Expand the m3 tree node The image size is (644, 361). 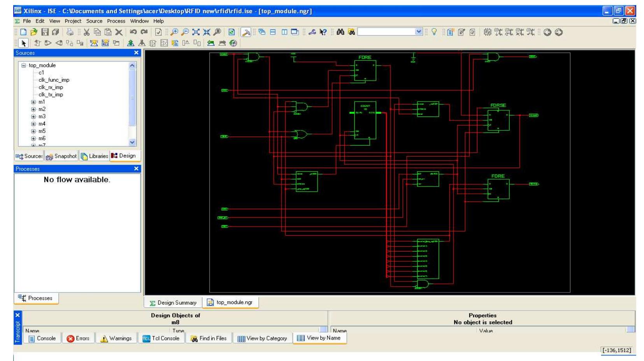coord(33,117)
